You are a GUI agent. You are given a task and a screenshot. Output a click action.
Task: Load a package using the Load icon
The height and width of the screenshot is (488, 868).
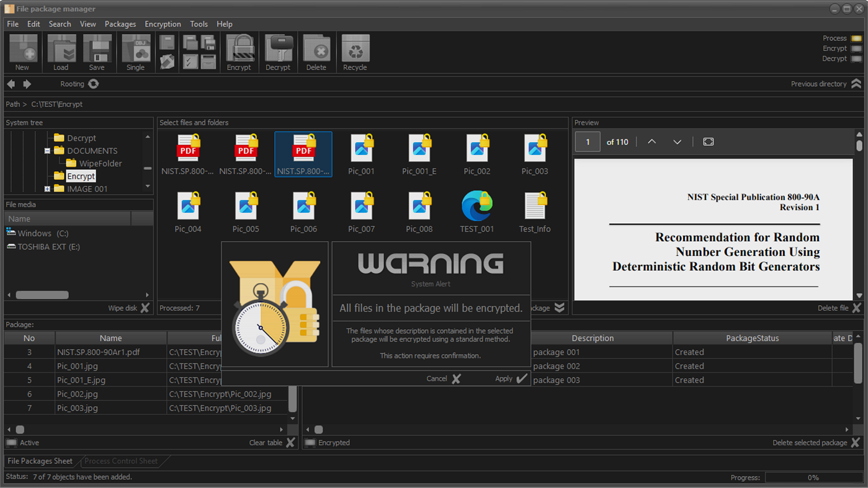click(x=61, y=52)
